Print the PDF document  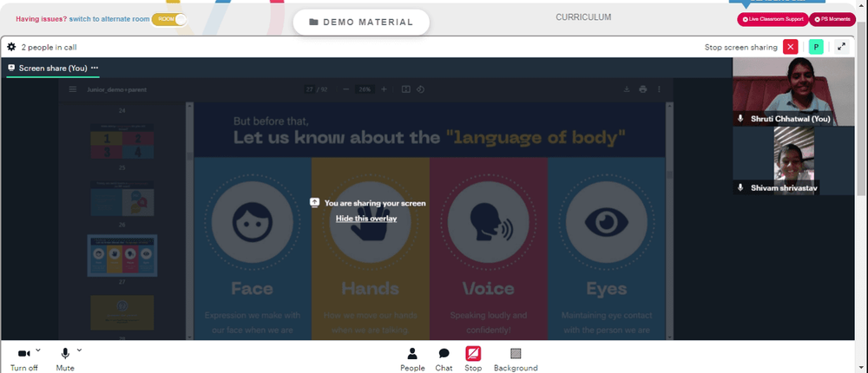(642, 89)
